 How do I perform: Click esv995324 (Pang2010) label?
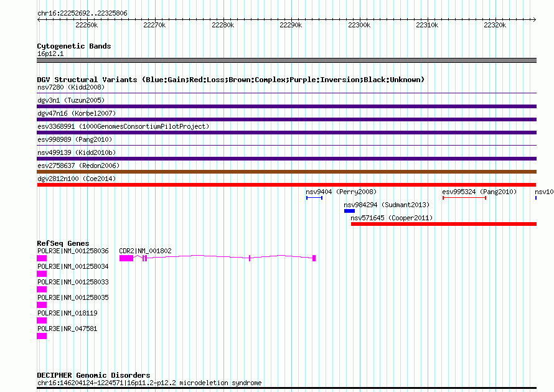(x=479, y=192)
